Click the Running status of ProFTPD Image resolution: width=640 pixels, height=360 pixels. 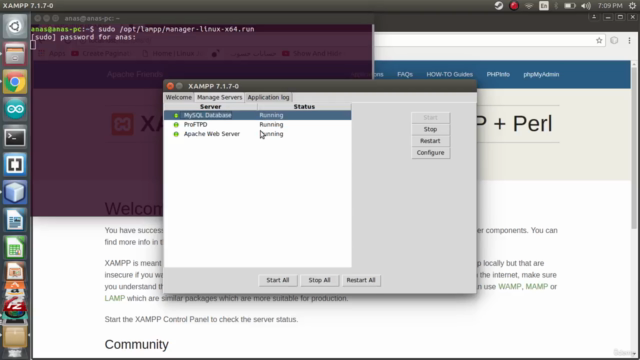click(x=271, y=124)
